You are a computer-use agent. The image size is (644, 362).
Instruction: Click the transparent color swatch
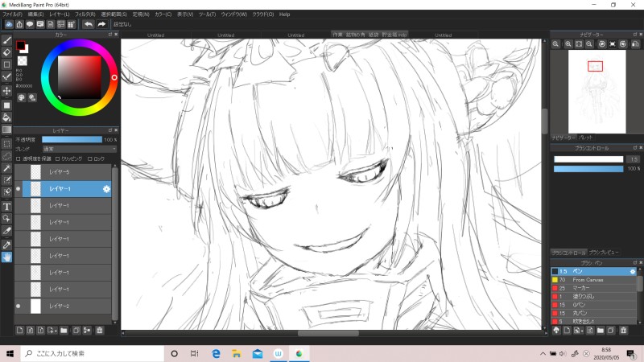click(23, 61)
